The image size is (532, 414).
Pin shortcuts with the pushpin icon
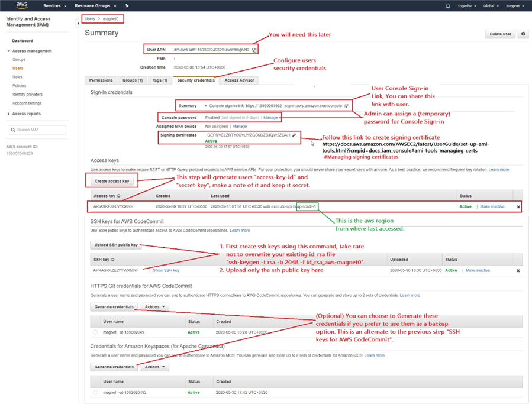tap(127, 6)
